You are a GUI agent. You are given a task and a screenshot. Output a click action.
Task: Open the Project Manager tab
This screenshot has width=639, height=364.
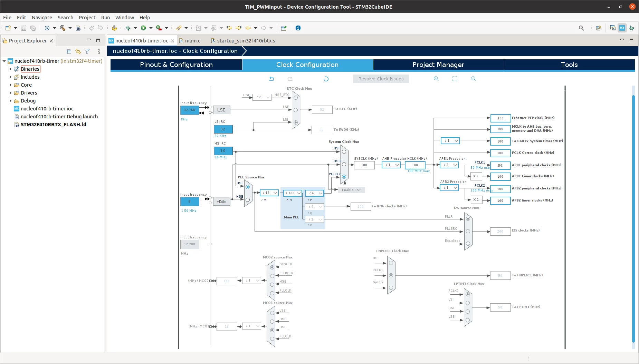tap(438, 65)
